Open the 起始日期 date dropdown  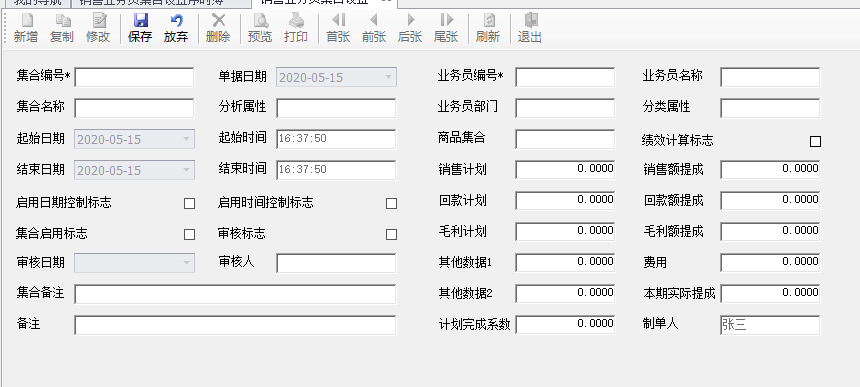[x=186, y=139]
